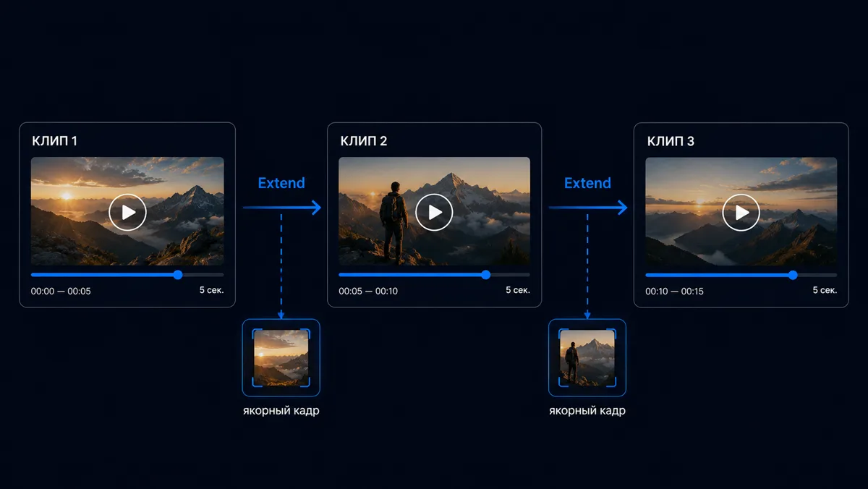
Task: Click the 5 сек. duration in Клип 3
Action: pyautogui.click(x=825, y=290)
